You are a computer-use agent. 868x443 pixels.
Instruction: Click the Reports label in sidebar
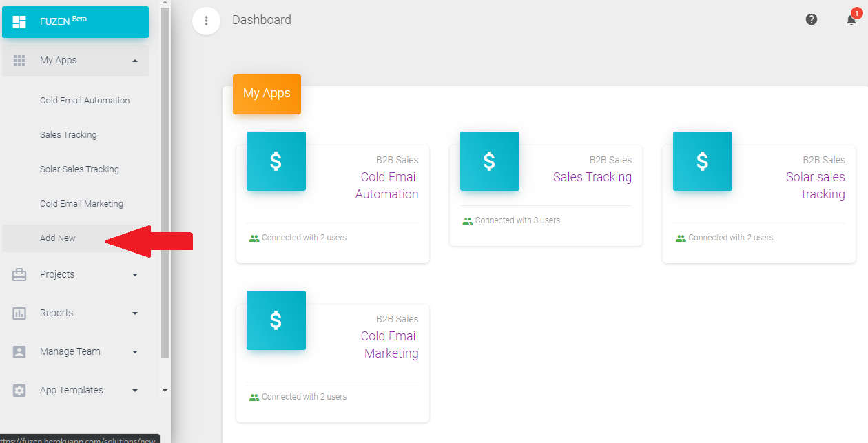(56, 313)
